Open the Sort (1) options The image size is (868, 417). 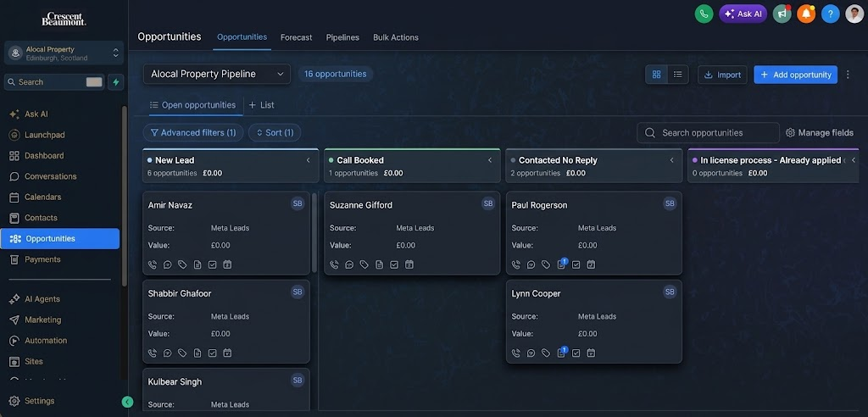(275, 133)
